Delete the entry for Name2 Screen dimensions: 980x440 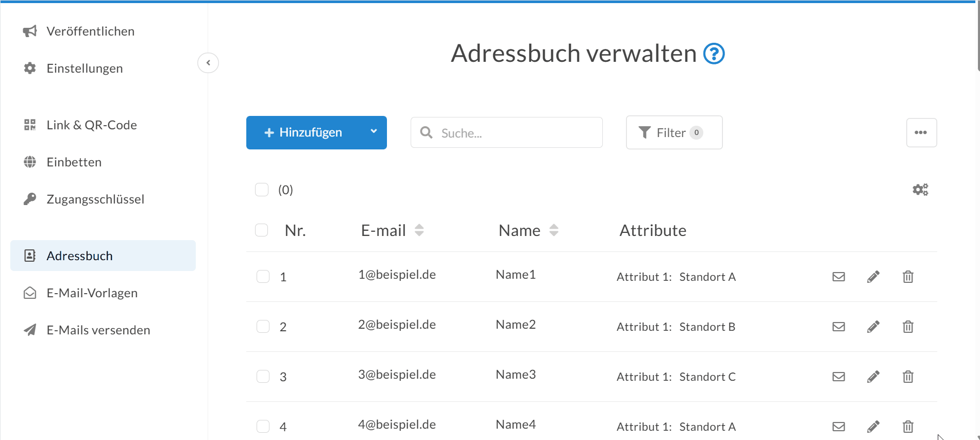coord(908,327)
